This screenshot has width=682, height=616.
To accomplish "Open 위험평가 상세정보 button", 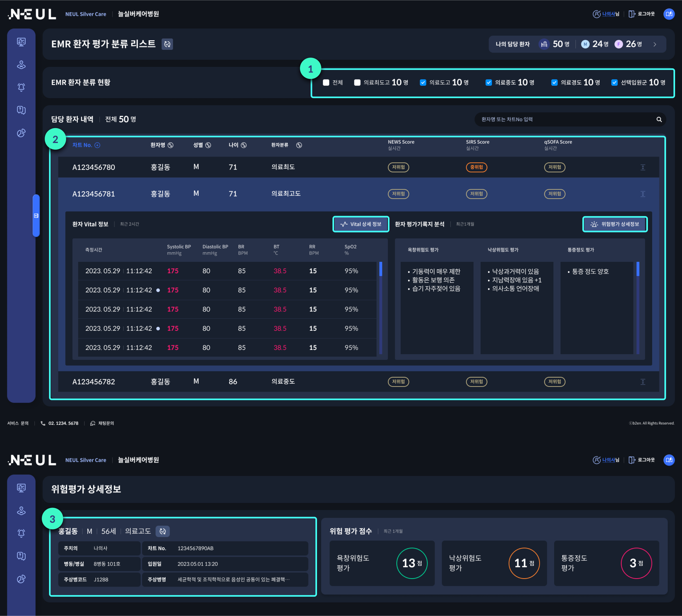I will [x=614, y=224].
